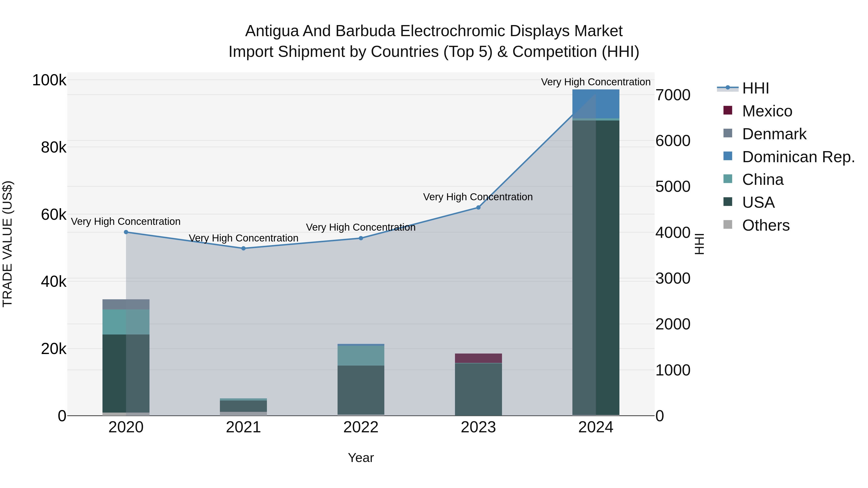Click the 2022 HHI data point marker
Viewport: 868px width, 488px height.
[361, 238]
